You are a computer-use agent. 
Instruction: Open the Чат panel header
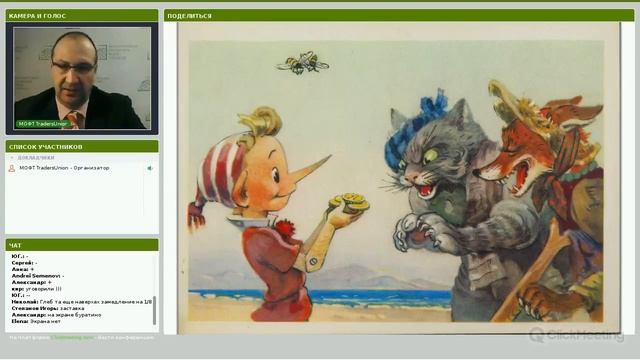[x=82, y=245]
